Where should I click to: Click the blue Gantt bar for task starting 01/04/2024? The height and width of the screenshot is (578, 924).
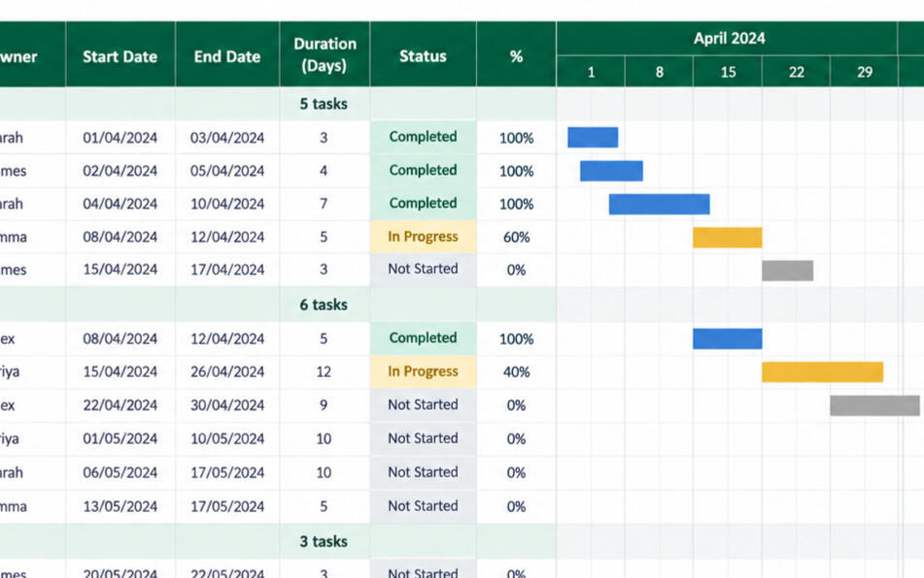[x=593, y=137]
